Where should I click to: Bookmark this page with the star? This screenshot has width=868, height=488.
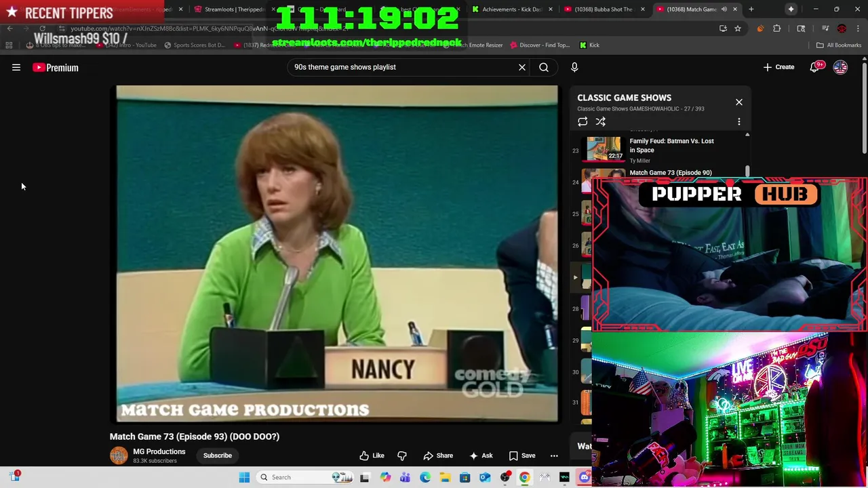738,28
